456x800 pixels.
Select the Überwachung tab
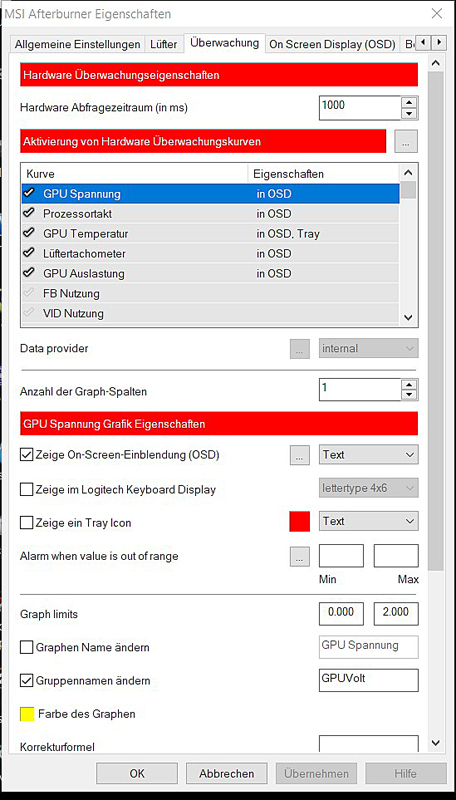pyautogui.click(x=224, y=43)
